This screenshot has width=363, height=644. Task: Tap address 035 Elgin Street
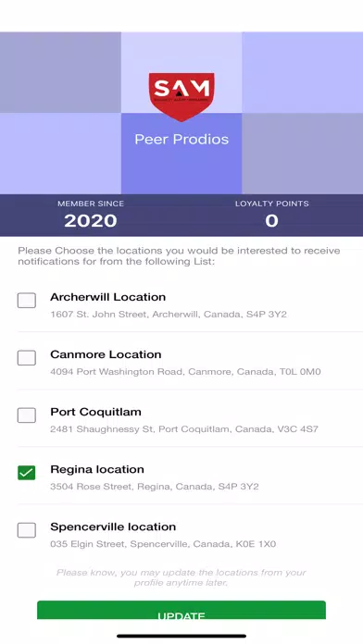163,545
